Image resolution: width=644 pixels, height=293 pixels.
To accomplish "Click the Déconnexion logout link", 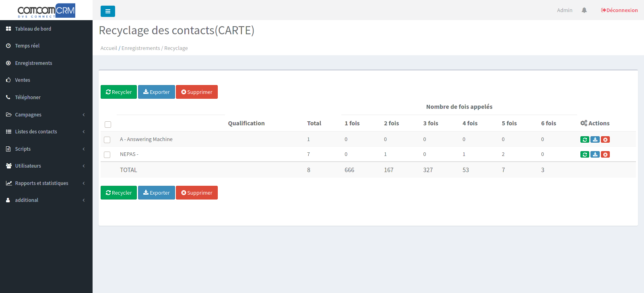I will (619, 10).
